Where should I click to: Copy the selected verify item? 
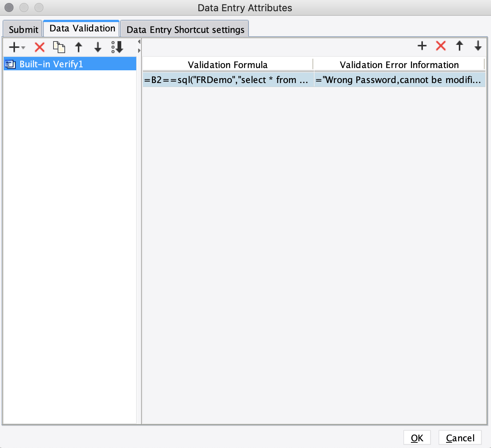[59, 47]
